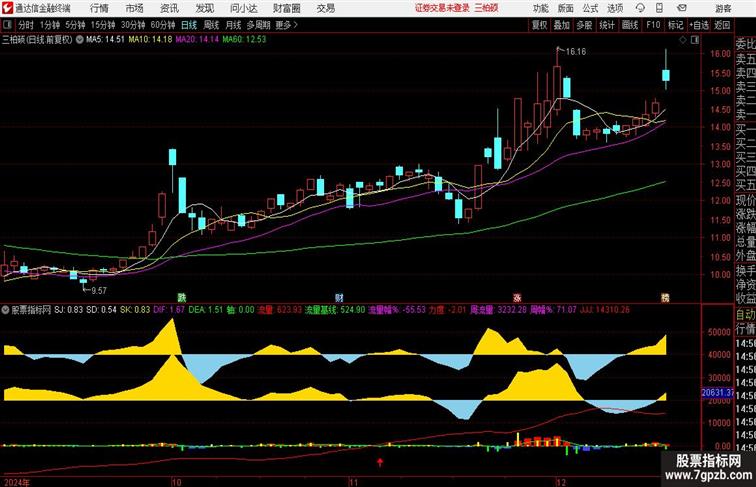This screenshot has width=756, height=487.
Task: Open the 行情 menu
Action: pos(99,8)
